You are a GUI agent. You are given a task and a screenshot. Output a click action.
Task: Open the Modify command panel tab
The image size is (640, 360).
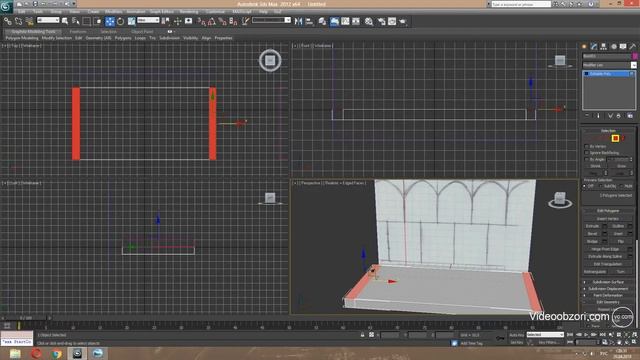[x=594, y=47]
